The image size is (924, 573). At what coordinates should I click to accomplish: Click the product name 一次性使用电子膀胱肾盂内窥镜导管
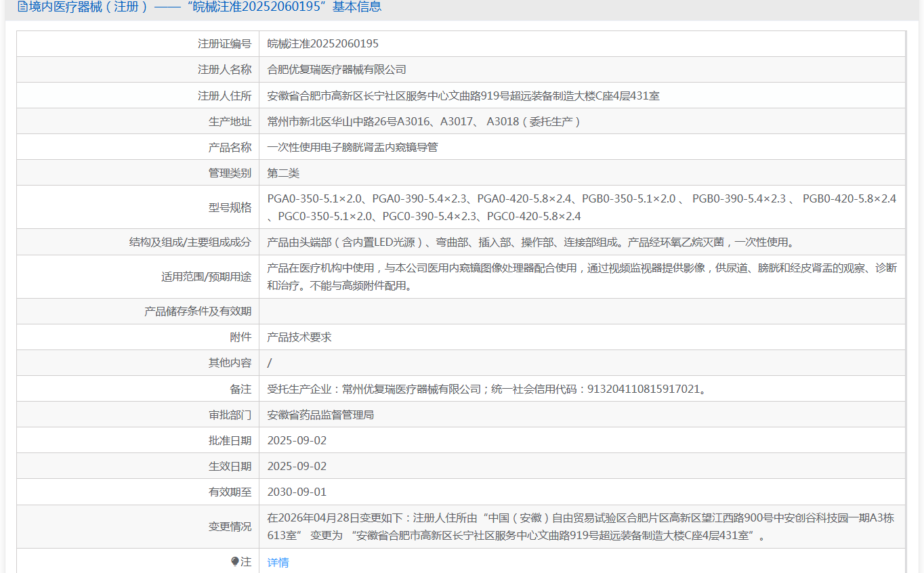352,147
